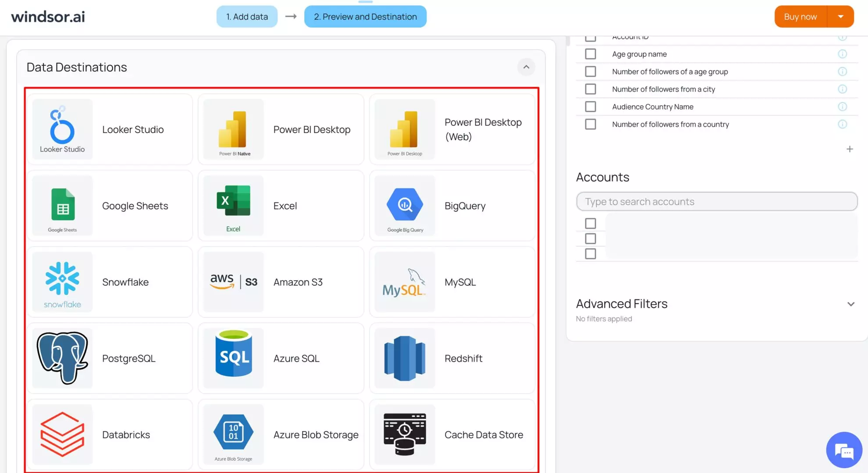Click the Looker Studio logo icon

coord(62,129)
